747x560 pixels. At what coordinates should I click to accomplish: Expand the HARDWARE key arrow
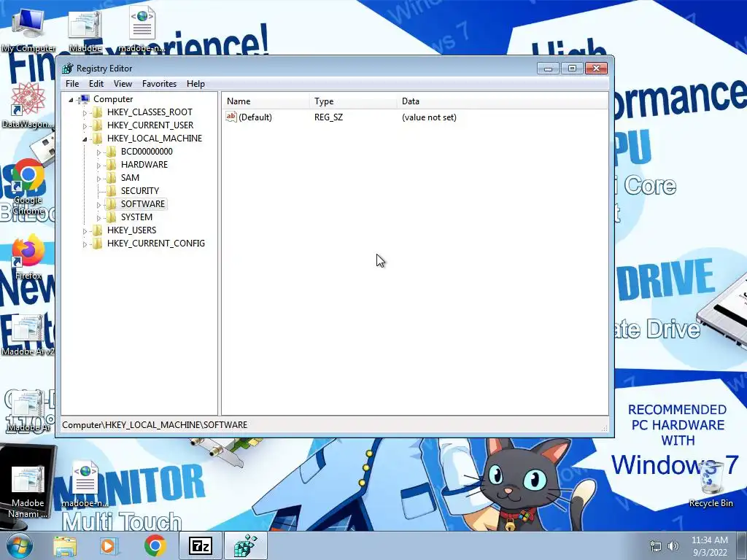click(98, 166)
